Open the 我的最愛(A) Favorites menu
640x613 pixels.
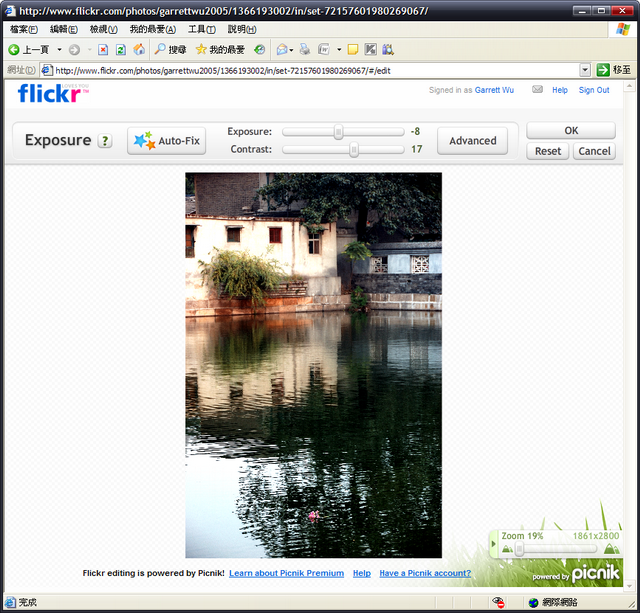point(153,29)
